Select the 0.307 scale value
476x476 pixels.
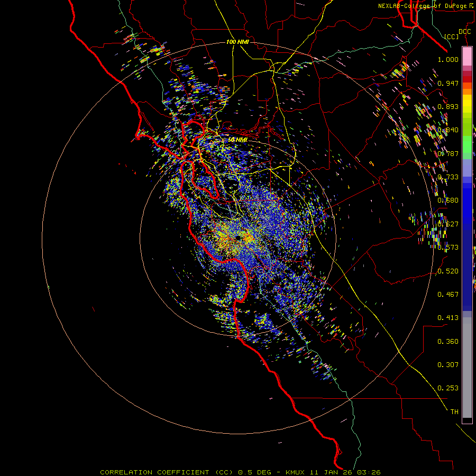pyautogui.click(x=448, y=365)
